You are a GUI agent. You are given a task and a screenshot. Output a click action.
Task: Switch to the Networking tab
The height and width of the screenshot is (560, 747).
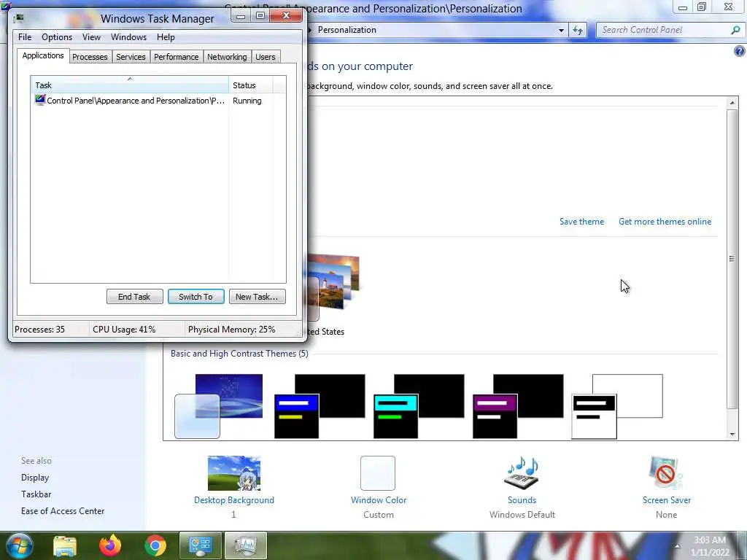228,57
